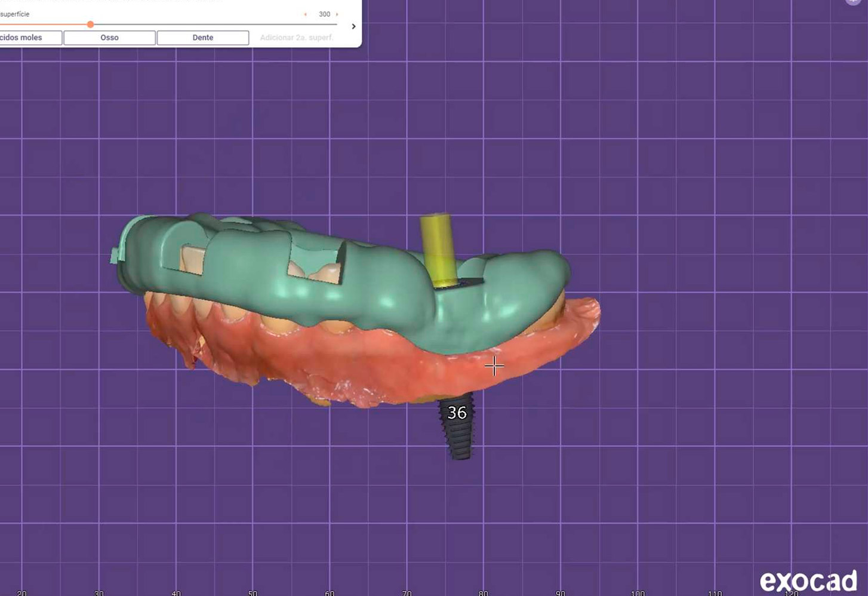Click the implant label 36
The image size is (868, 596).
tap(457, 413)
